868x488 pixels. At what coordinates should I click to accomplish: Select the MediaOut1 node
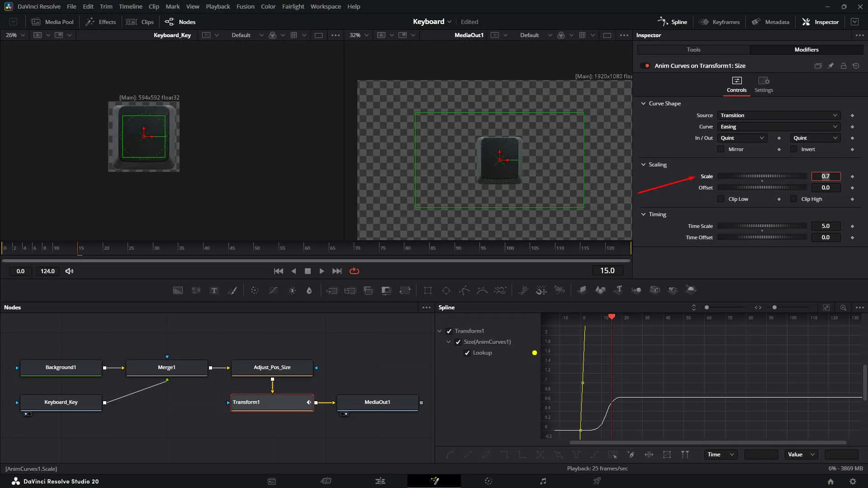coord(377,402)
